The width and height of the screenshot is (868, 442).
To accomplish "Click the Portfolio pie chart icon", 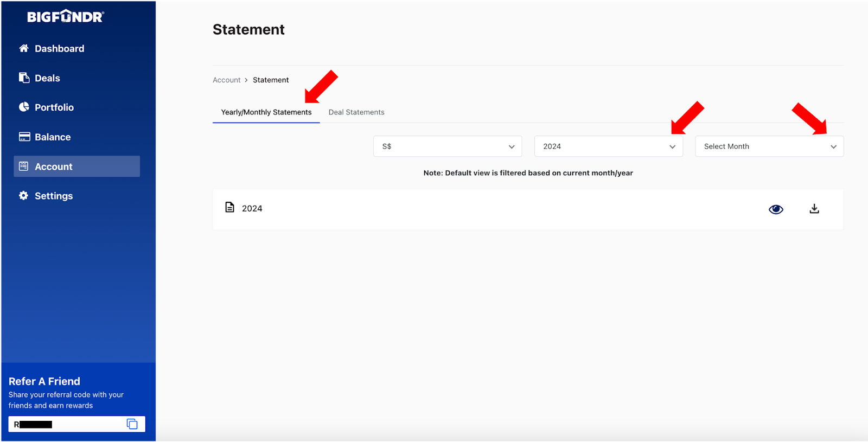I will 24,107.
